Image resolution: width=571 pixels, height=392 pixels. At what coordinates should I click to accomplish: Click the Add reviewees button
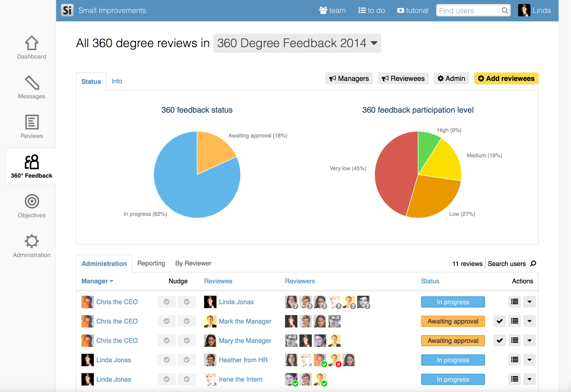(x=506, y=78)
